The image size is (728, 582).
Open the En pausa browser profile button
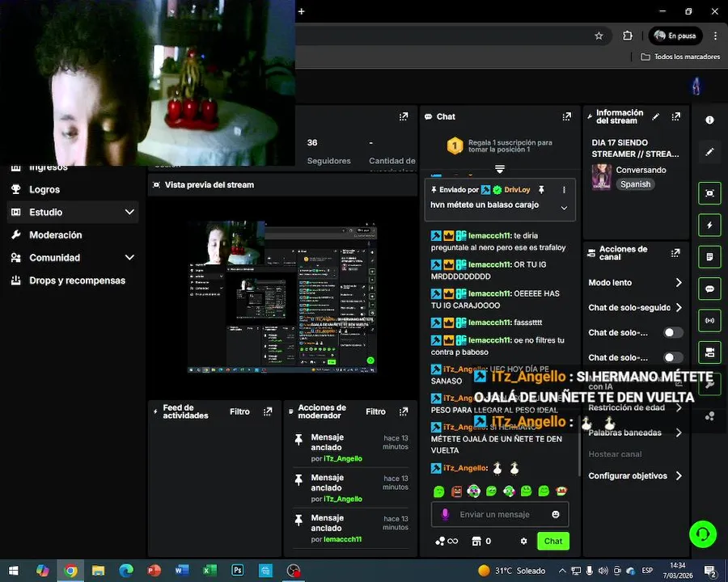(675, 36)
